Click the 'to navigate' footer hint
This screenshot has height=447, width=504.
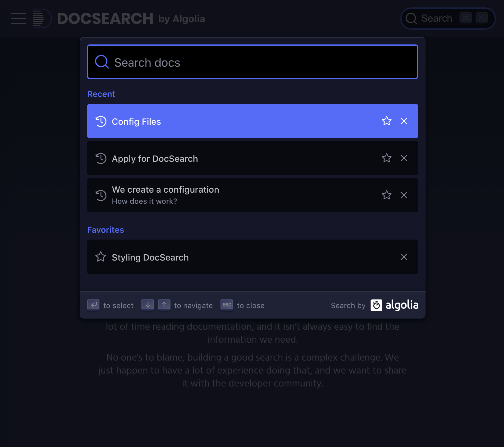194,306
